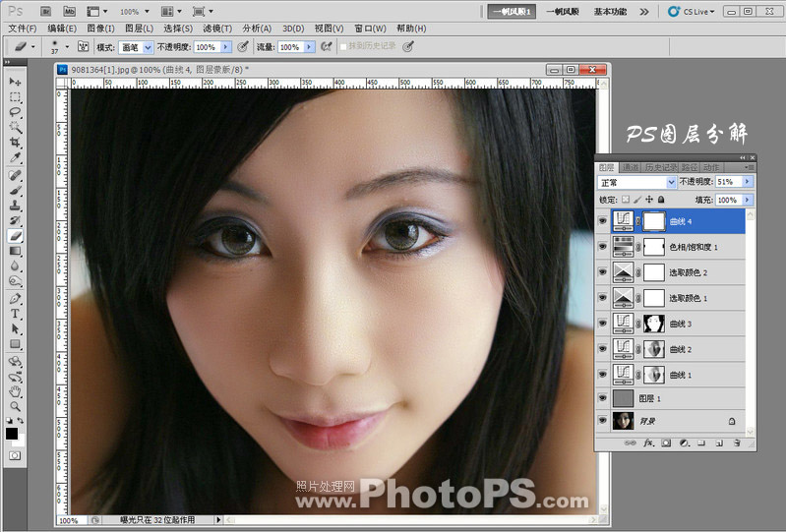Create a new layer from panel bottom
This screenshot has height=532, width=786.
tap(719, 443)
